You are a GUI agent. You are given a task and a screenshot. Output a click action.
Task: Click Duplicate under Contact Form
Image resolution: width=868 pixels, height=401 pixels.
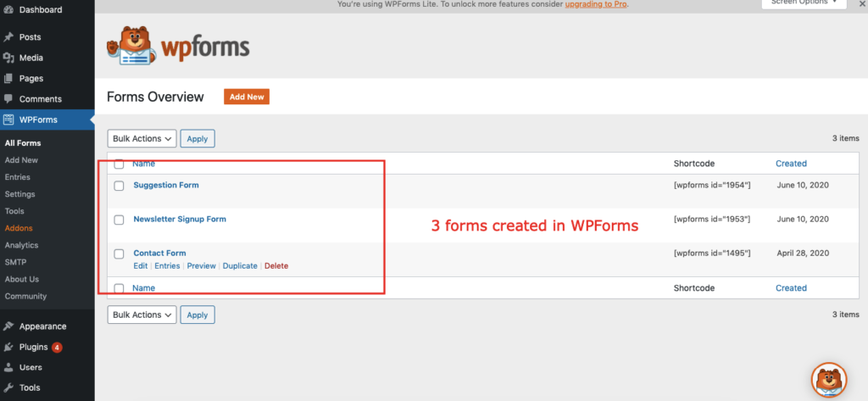240,266
